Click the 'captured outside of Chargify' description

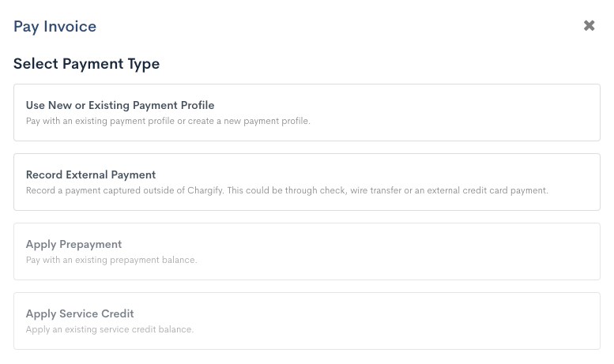pyautogui.click(x=287, y=191)
